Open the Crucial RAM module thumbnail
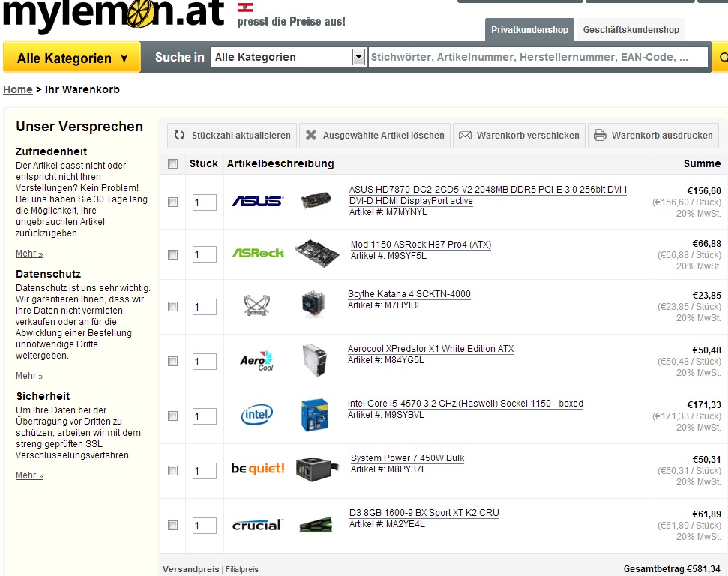Screen dimensions: 728x576 (x=316, y=524)
